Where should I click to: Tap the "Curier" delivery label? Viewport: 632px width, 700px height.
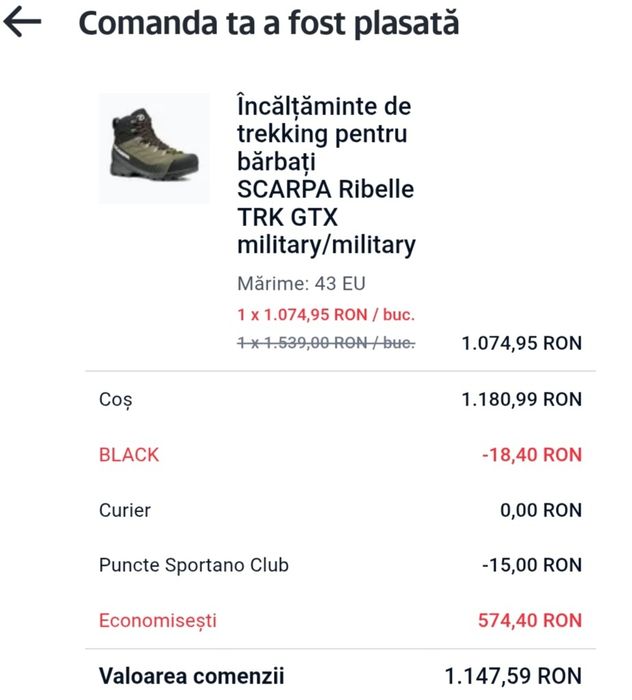pos(125,510)
